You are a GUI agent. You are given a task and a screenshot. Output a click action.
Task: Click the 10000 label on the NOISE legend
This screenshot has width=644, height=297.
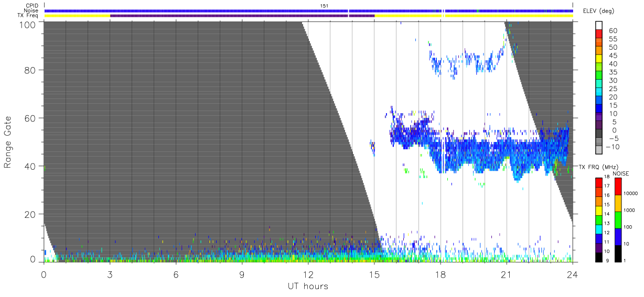[x=631, y=193]
